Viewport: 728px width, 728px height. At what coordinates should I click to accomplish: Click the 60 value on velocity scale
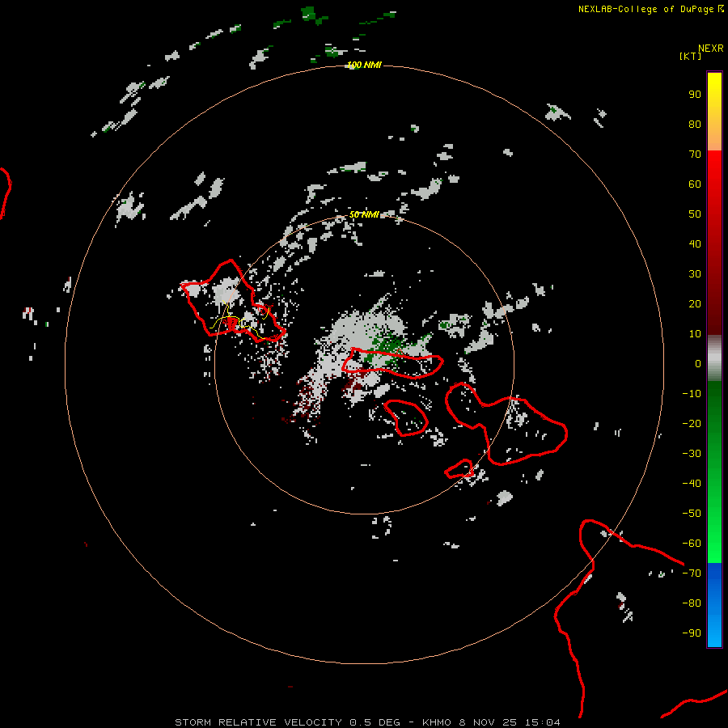coord(695,184)
